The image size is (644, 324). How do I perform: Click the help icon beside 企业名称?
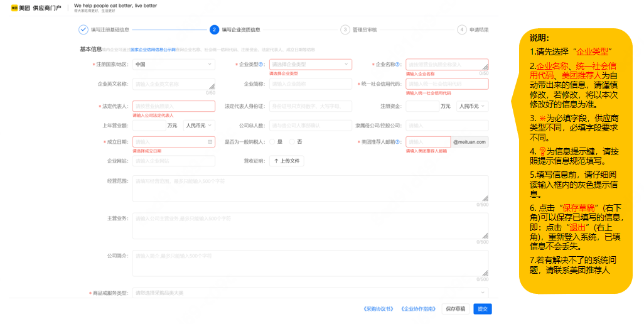[x=397, y=65]
